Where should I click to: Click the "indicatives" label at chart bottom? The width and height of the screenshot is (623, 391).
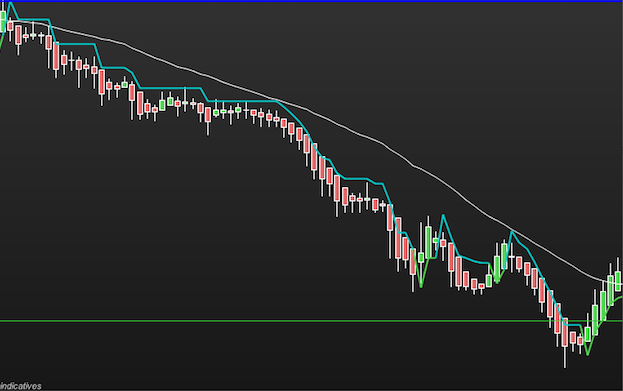[21, 386]
